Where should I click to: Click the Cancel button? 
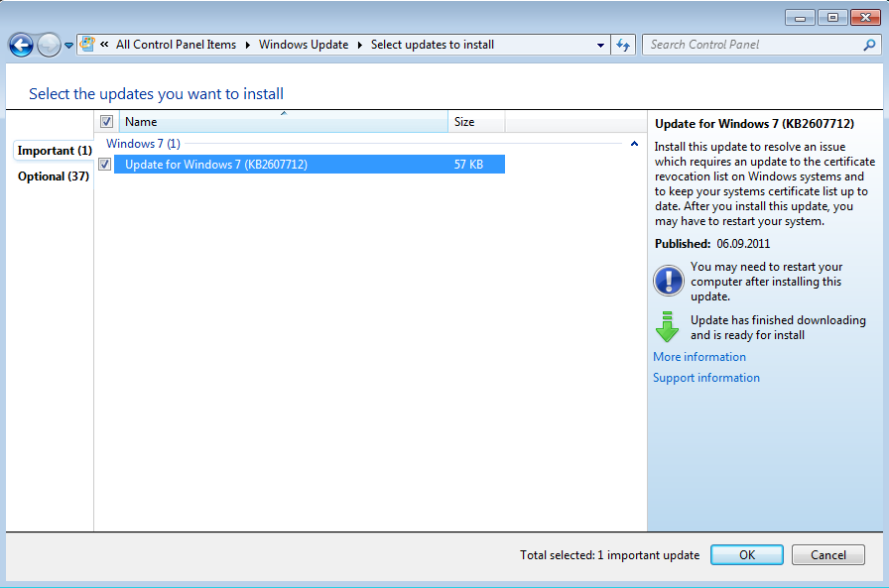827,555
